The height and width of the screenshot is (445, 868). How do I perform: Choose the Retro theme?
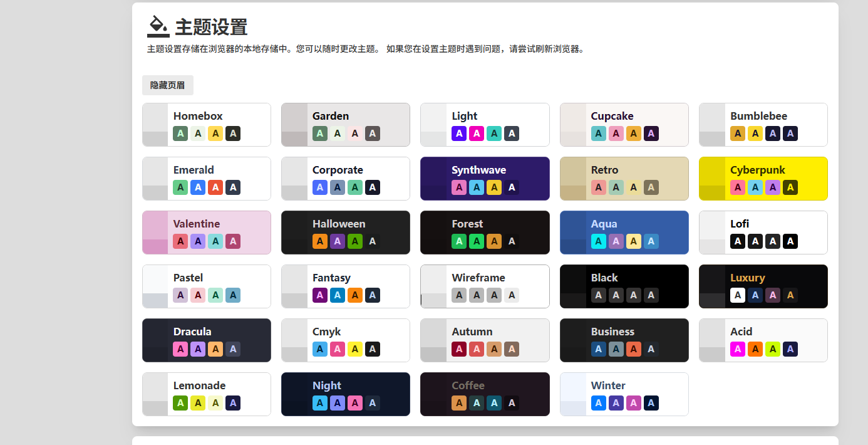624,179
